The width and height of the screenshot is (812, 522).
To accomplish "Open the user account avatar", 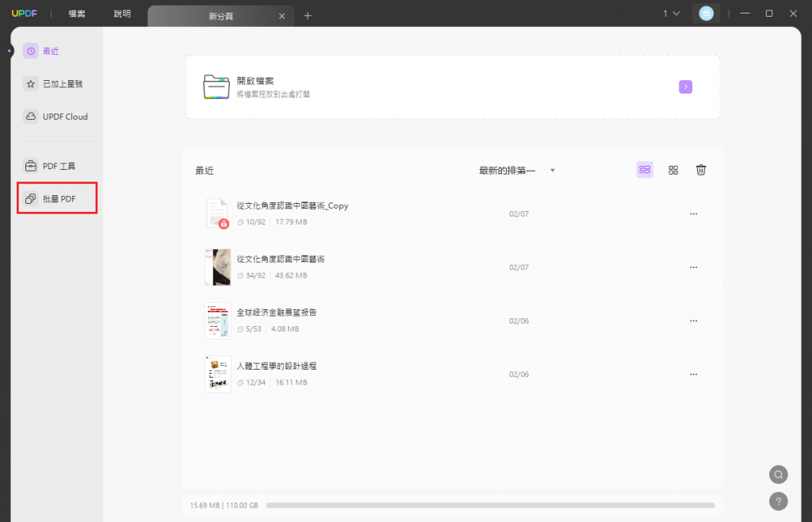I will [x=706, y=13].
